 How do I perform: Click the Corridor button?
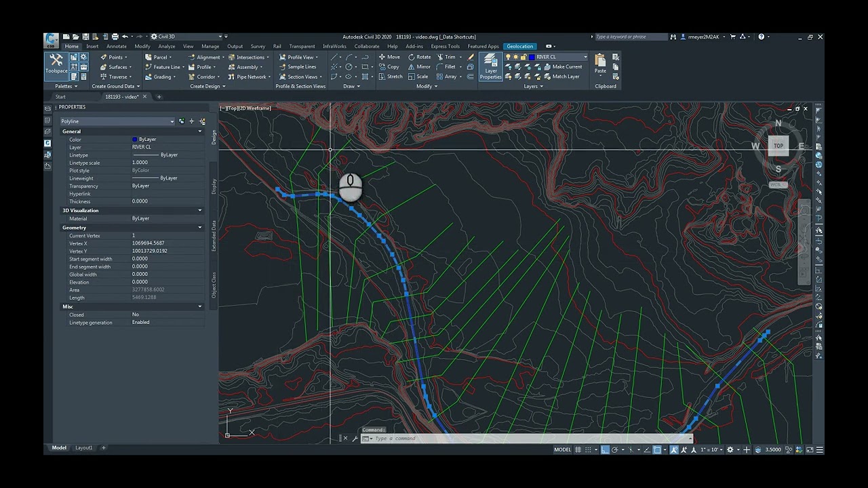coord(203,77)
